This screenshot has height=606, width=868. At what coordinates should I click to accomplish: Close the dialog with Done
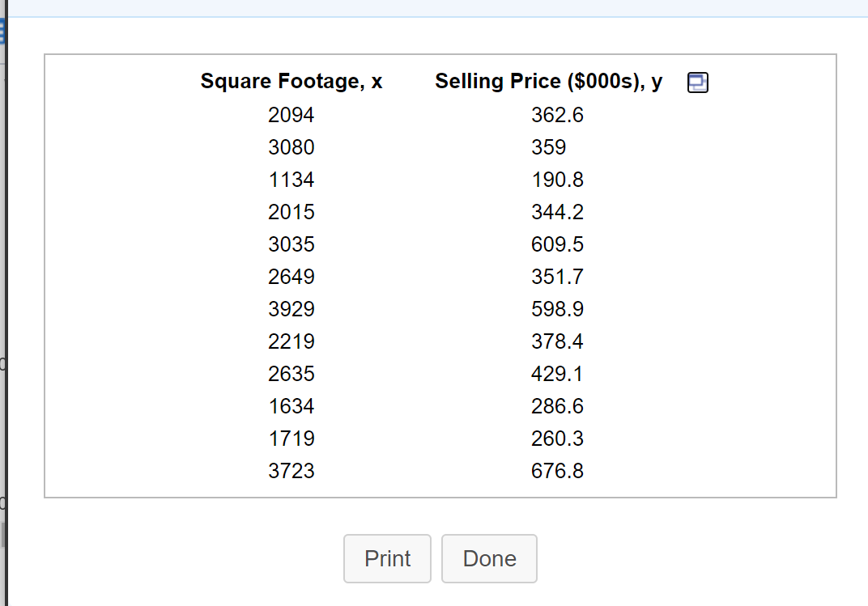pyautogui.click(x=489, y=558)
